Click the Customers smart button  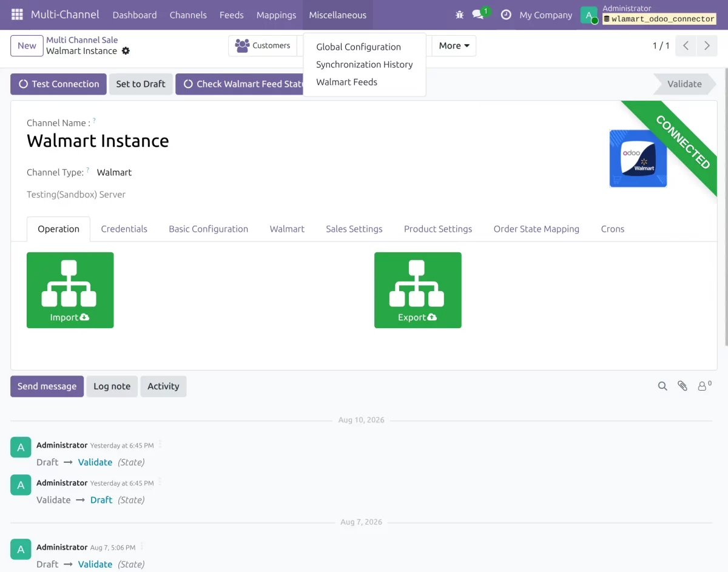coord(263,45)
